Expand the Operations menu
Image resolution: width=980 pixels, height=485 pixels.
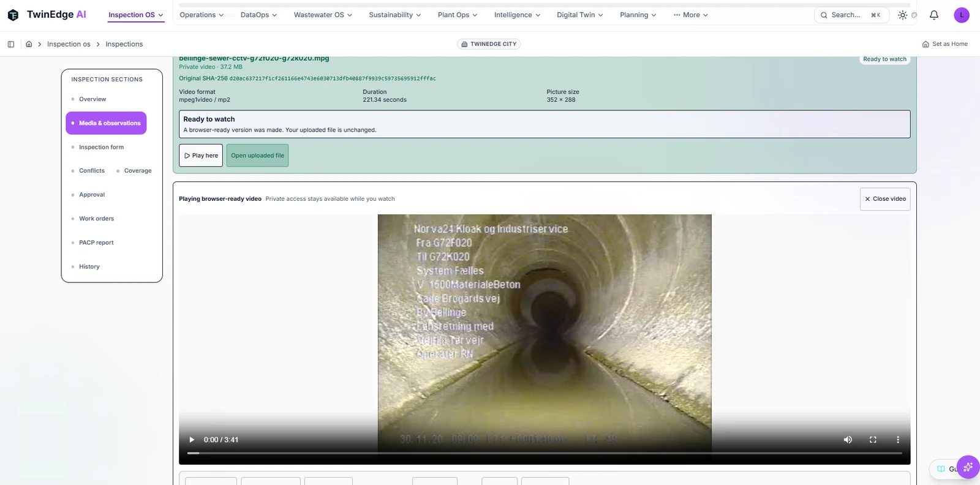(x=202, y=15)
